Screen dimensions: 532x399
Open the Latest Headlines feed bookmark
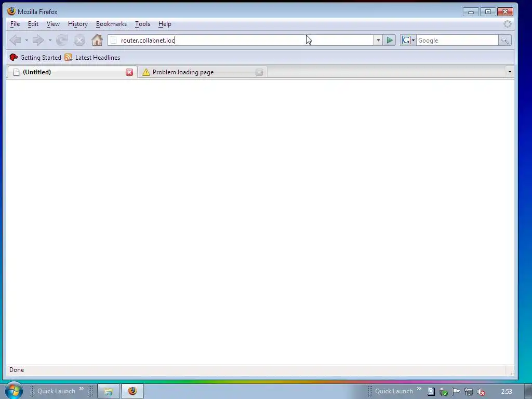pos(92,57)
